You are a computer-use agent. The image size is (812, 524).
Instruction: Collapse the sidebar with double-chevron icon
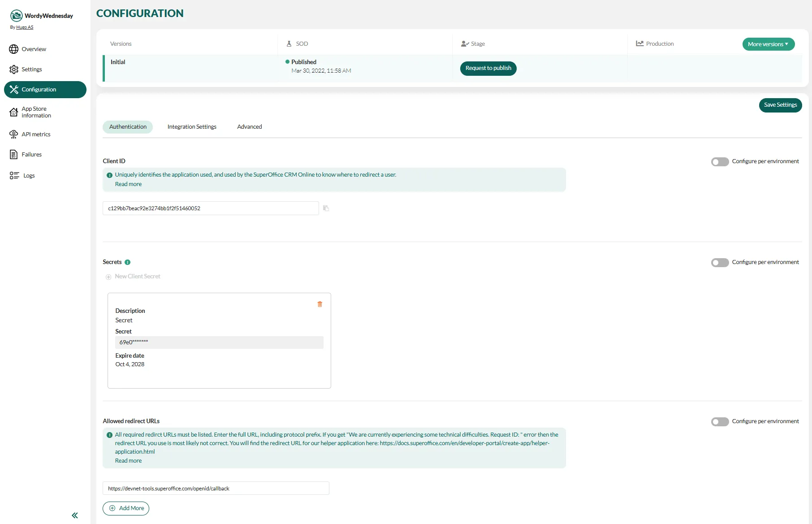click(75, 515)
